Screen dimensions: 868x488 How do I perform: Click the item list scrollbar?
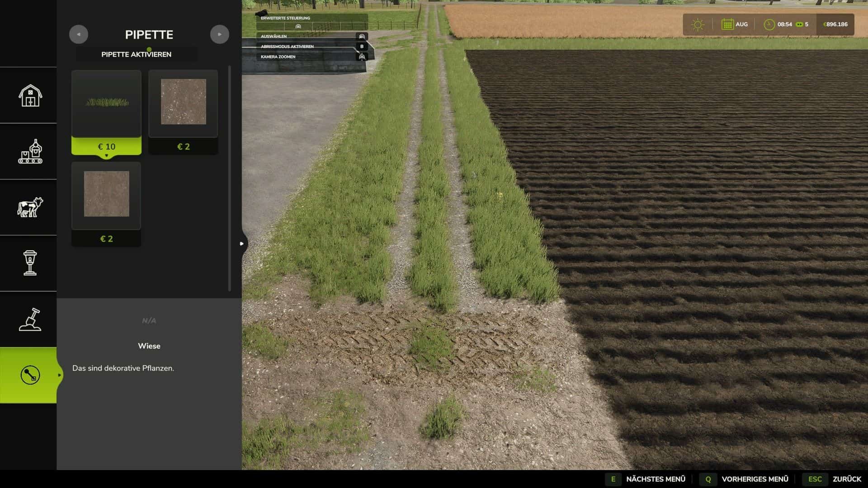point(230,178)
